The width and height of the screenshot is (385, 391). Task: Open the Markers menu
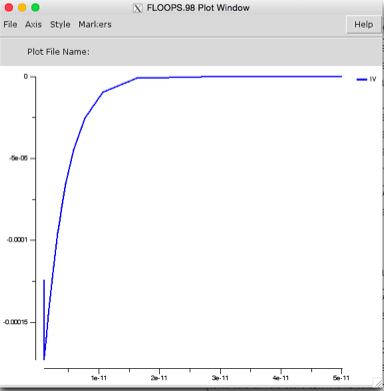pos(95,24)
